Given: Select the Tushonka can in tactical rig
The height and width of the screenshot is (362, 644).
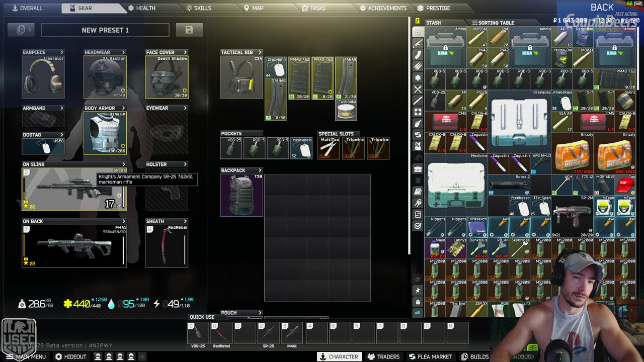Looking at the screenshot, I should pos(346,110).
